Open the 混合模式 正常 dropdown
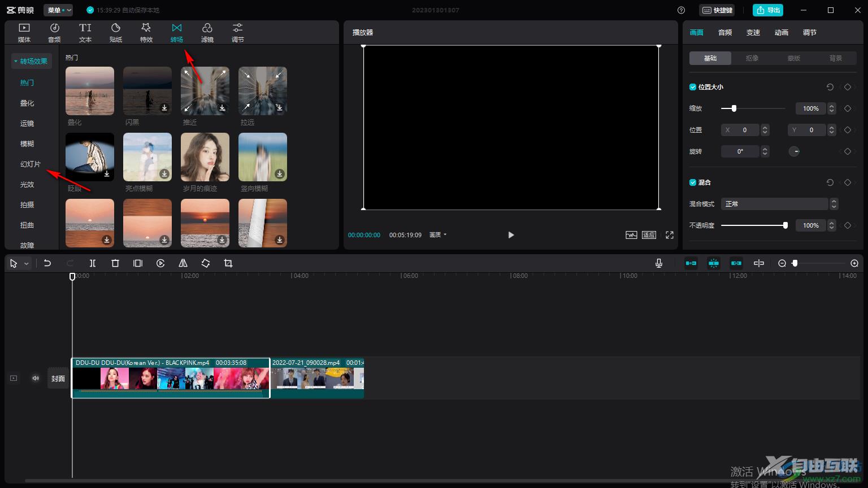Screen dimensions: 868x488 click(779, 204)
